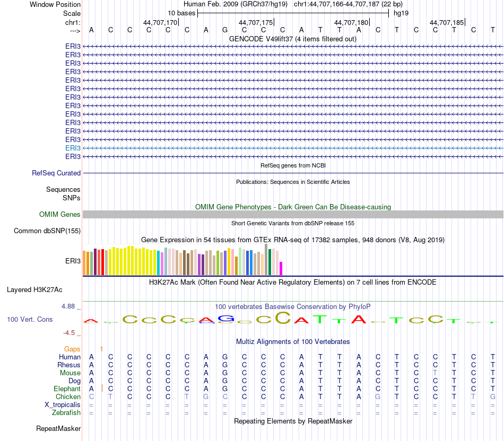Click the OMIM Gene Phenotypes green title
The height and width of the screenshot is (441, 504).
coord(293,207)
